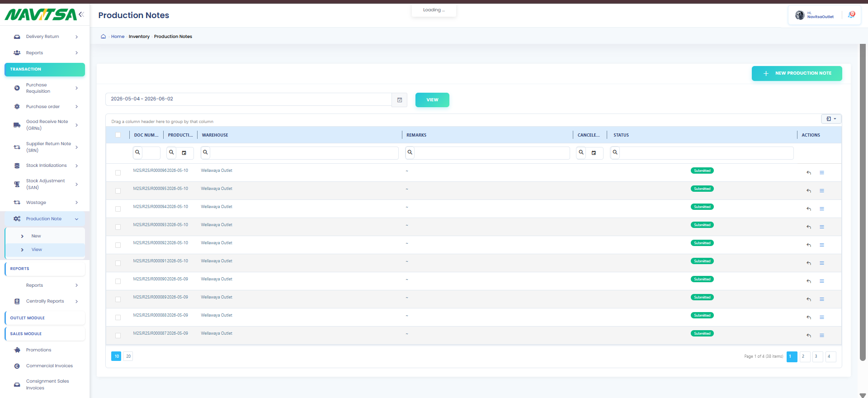Collapse the Production Note sidebar menu

click(x=45, y=219)
